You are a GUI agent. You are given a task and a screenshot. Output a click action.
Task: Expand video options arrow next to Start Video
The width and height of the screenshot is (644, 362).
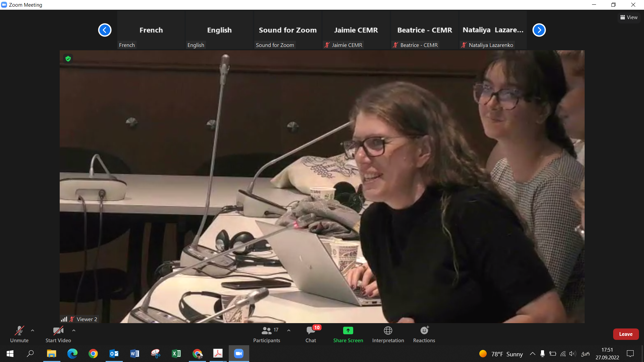74,330
